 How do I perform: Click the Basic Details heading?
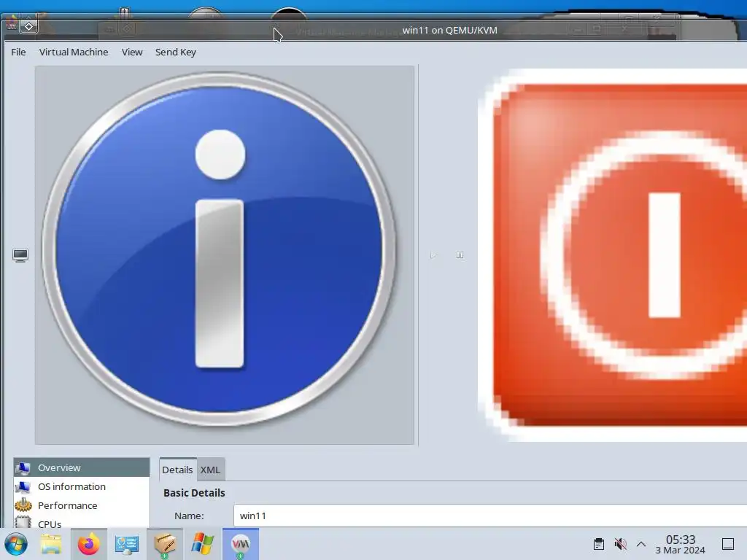click(x=194, y=493)
